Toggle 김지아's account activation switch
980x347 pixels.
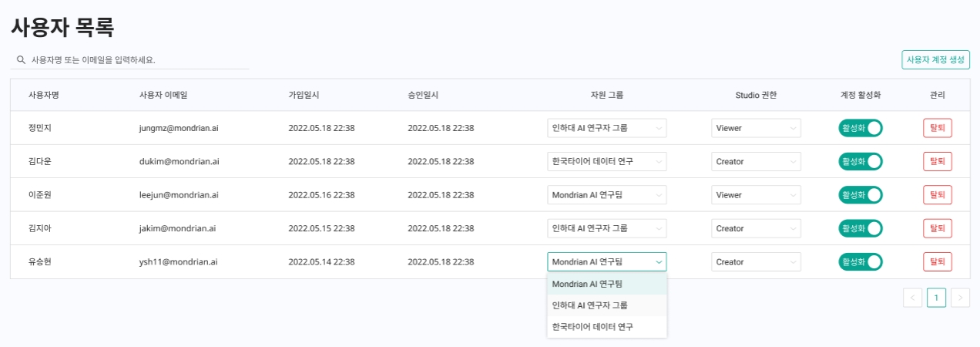click(860, 228)
